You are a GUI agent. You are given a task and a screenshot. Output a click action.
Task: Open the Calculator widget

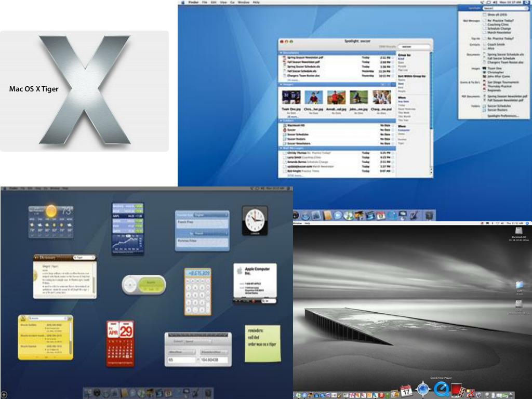point(198,292)
